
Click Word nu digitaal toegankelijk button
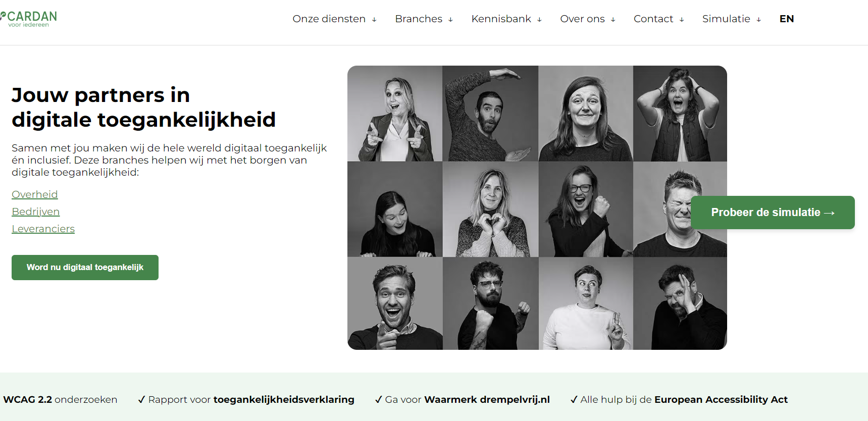pos(85,268)
